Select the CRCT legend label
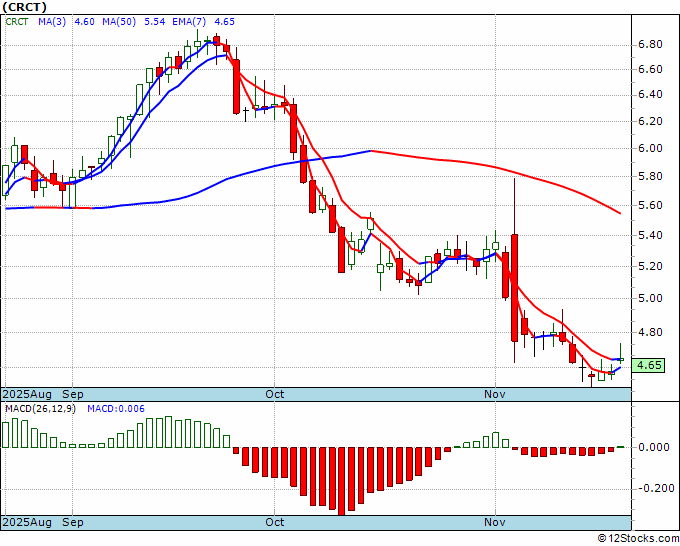 click(x=17, y=21)
